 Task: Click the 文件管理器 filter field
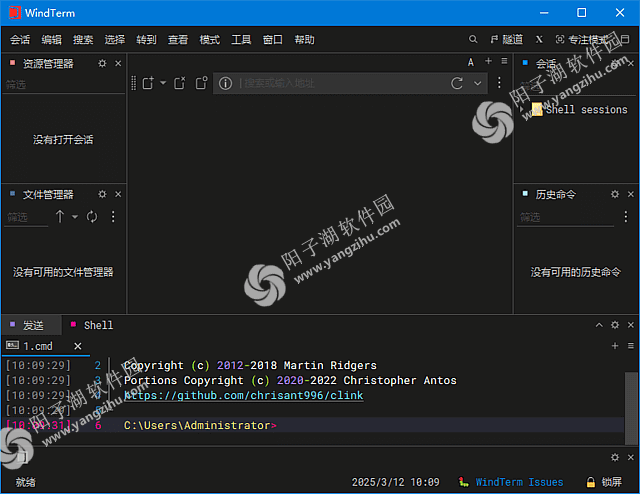click(x=27, y=217)
